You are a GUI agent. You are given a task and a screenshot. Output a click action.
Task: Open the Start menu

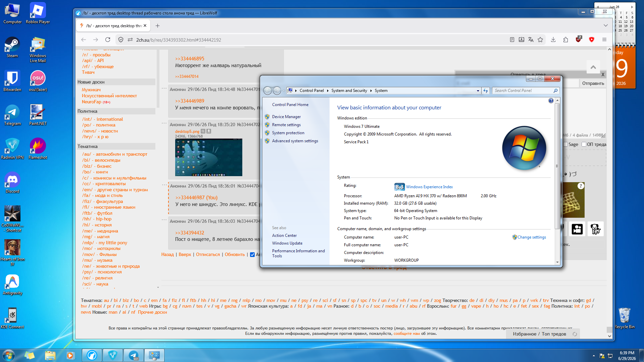click(x=8, y=355)
